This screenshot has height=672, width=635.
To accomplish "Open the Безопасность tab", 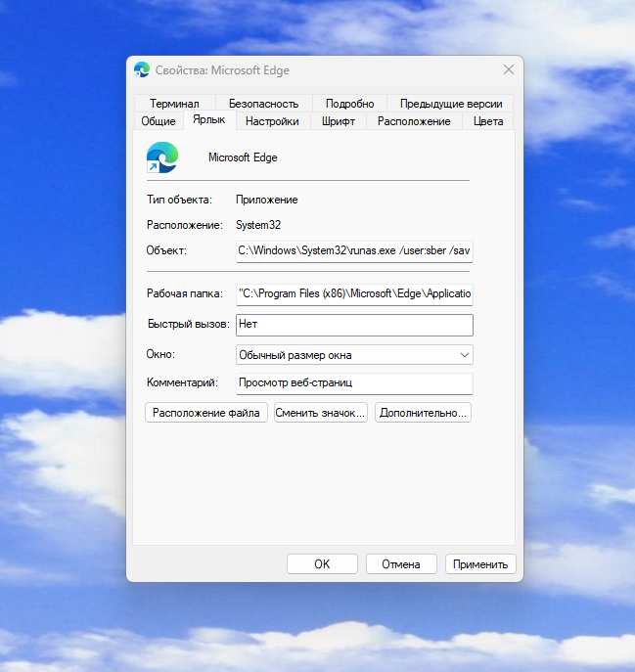I will tap(263, 104).
